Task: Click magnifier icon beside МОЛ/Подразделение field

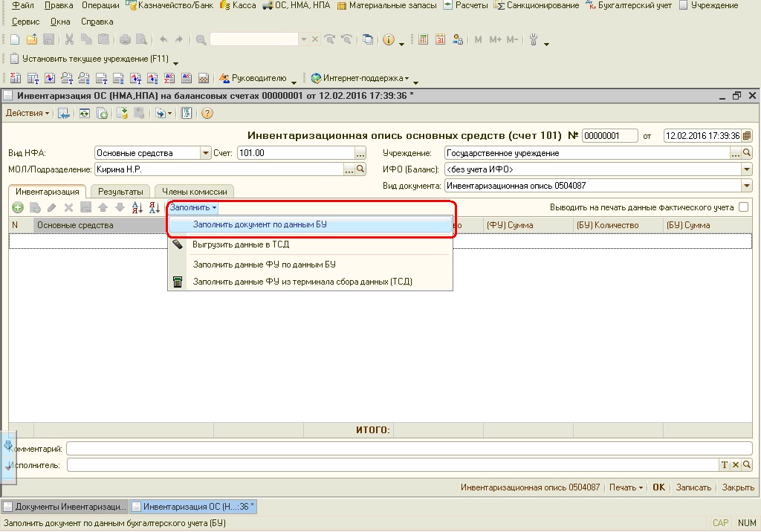Action: 361,169
